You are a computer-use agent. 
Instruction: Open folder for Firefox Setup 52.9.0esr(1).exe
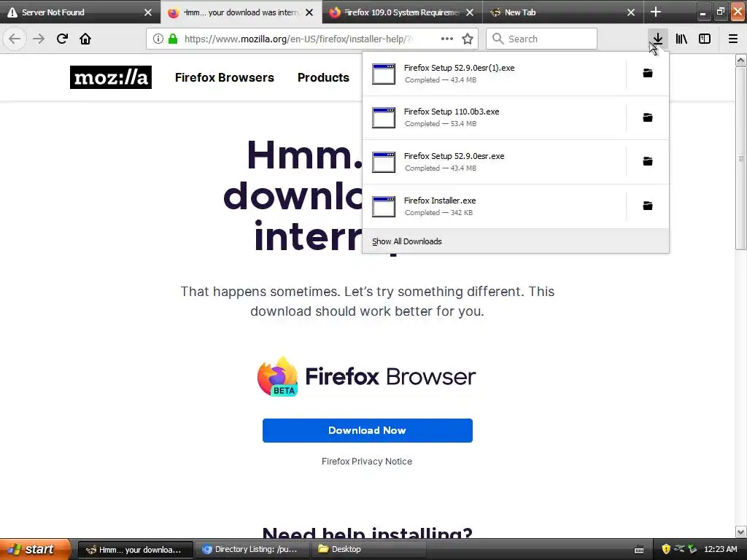click(x=648, y=73)
